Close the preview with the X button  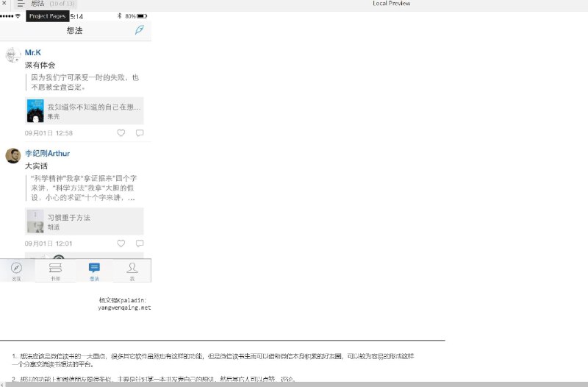4,3
